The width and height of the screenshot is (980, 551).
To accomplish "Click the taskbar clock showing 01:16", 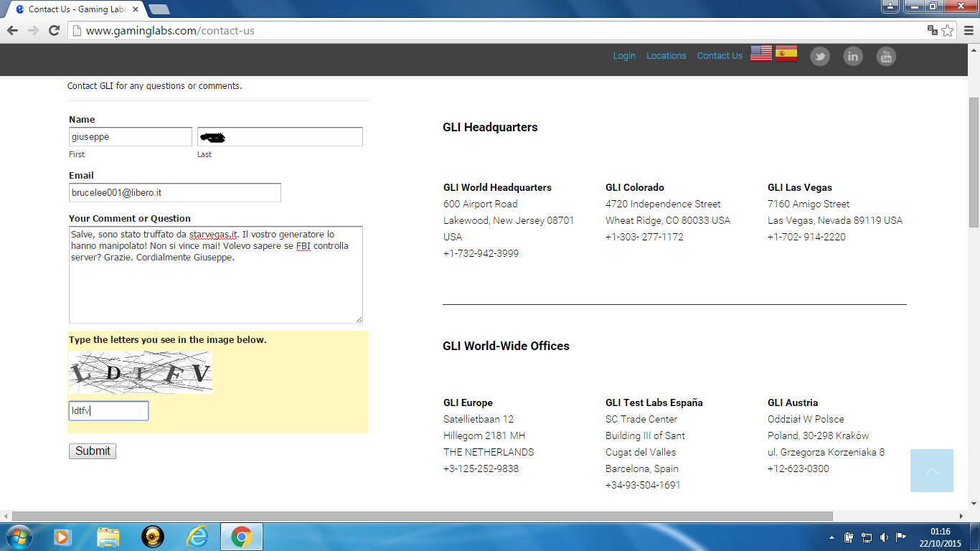I will (940, 532).
